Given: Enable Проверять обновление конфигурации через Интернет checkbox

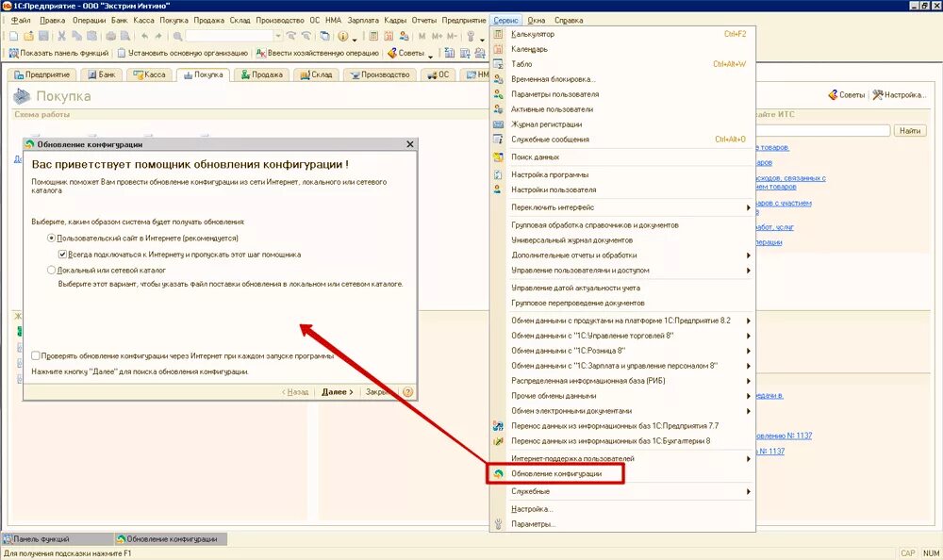Looking at the screenshot, I should [36, 355].
